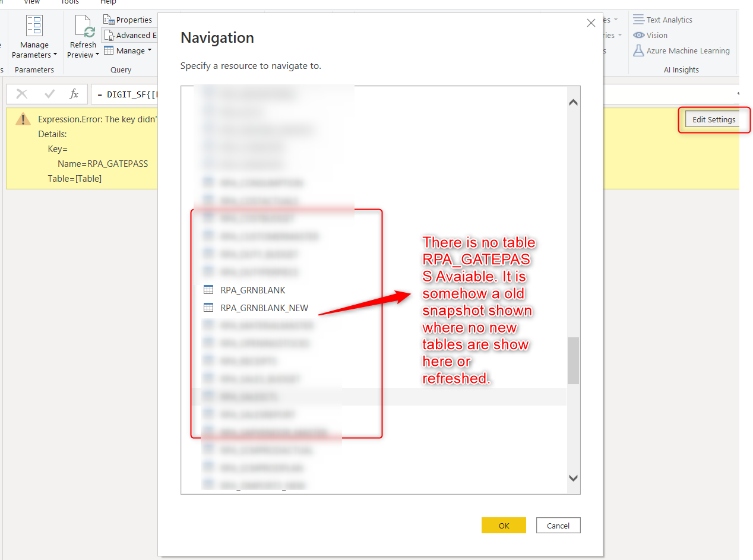This screenshot has width=753, height=560.
Task: Close the Navigation dialog
Action: coord(591,23)
